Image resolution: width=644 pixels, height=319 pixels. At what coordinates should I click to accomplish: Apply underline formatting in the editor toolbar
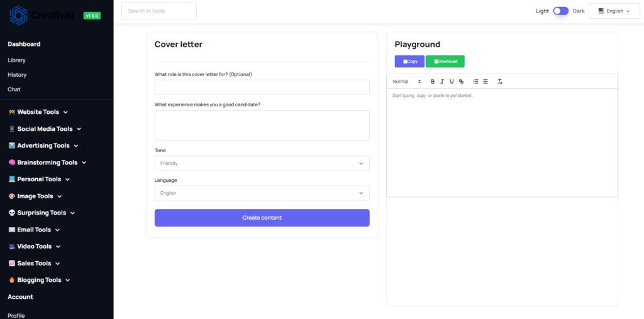click(x=452, y=81)
